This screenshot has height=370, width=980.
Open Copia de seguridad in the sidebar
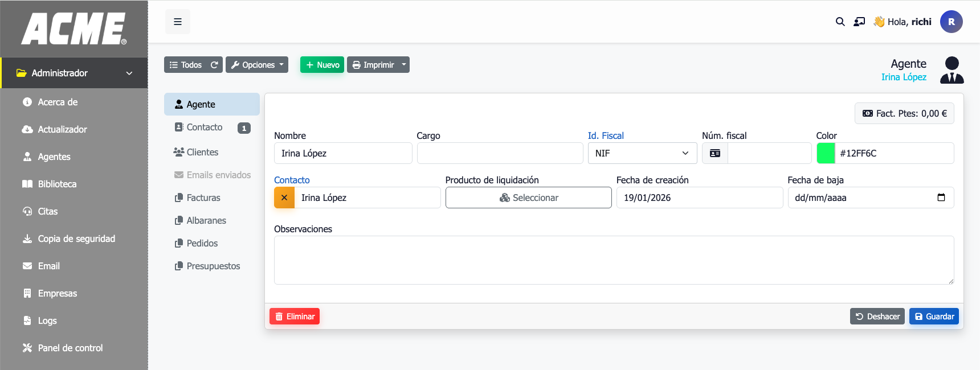coord(76,239)
